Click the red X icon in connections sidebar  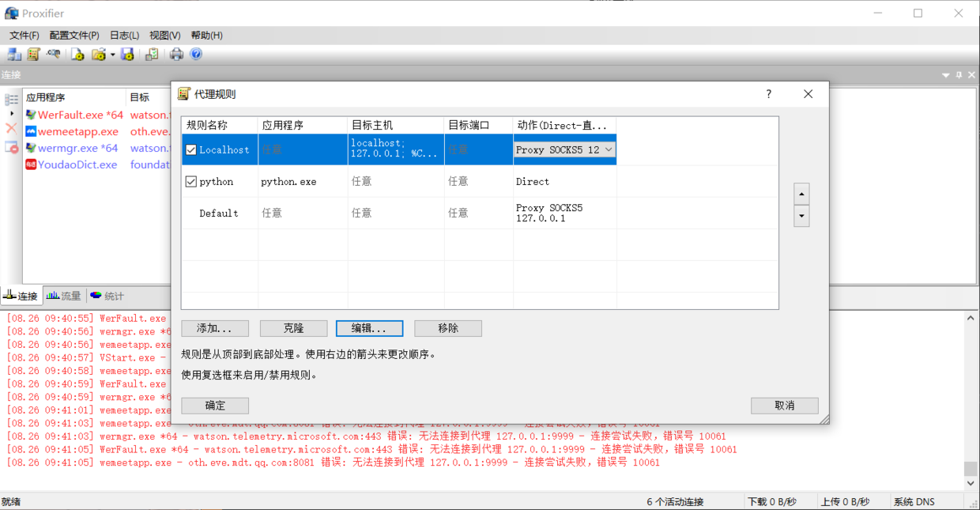click(11, 128)
